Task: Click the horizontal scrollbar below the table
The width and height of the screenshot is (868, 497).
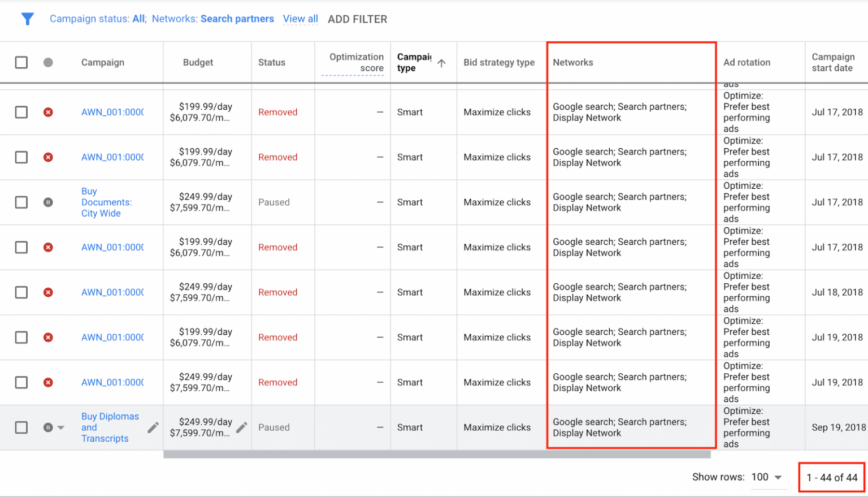Action: click(436, 454)
